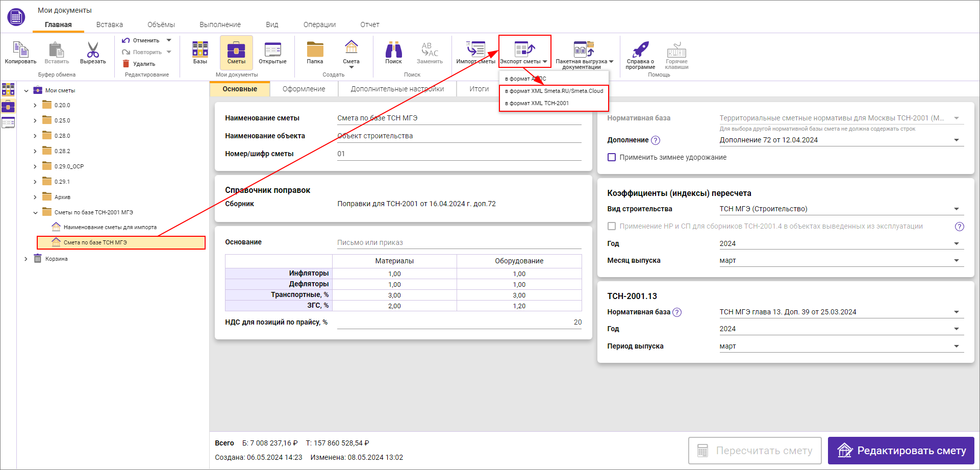Open ТСН-2001.13 Нормативная база dropdown
The height and width of the screenshot is (470, 980).
coord(842,312)
